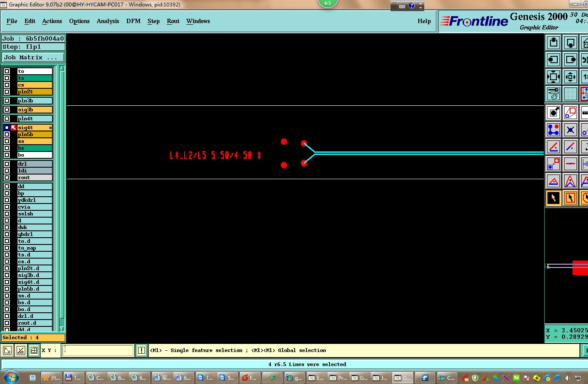Click the layer list scroll-down arrow
The height and width of the screenshot is (384, 588).
(x=62, y=329)
